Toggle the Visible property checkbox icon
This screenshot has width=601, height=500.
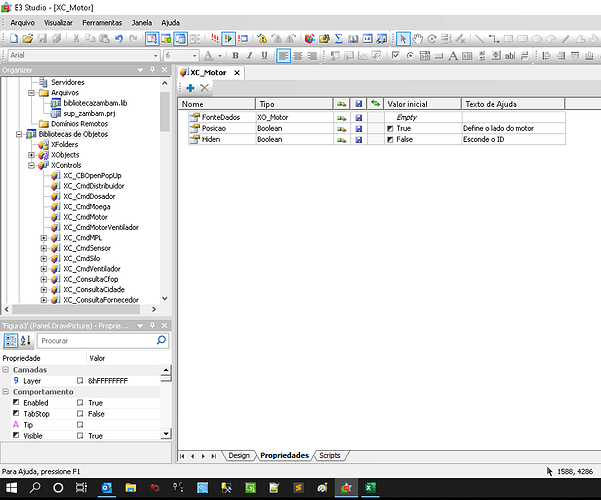tap(16, 435)
